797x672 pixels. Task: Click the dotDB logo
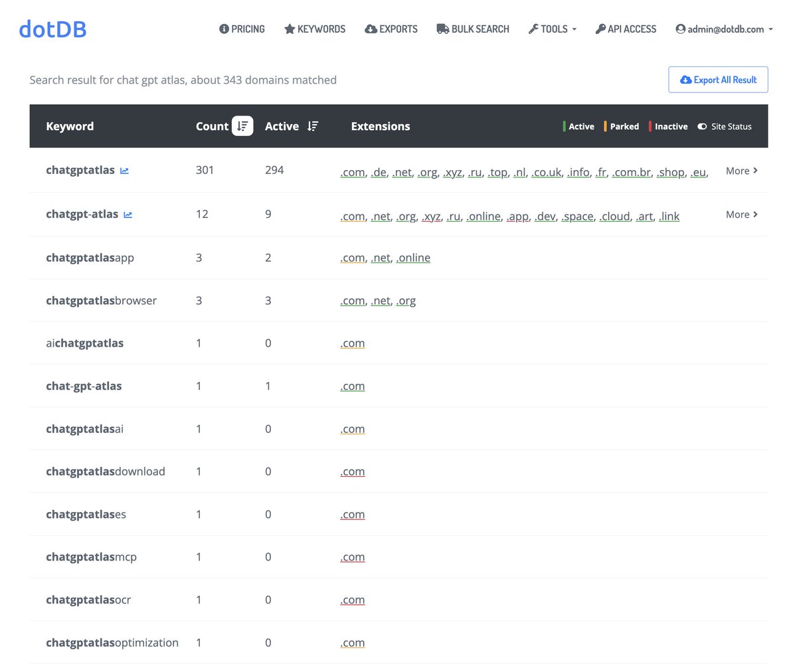(x=52, y=28)
